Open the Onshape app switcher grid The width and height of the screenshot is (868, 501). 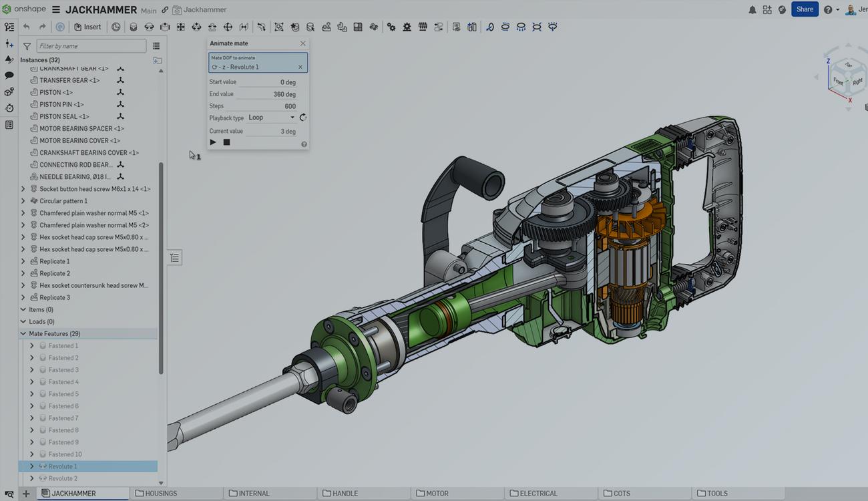767,9
